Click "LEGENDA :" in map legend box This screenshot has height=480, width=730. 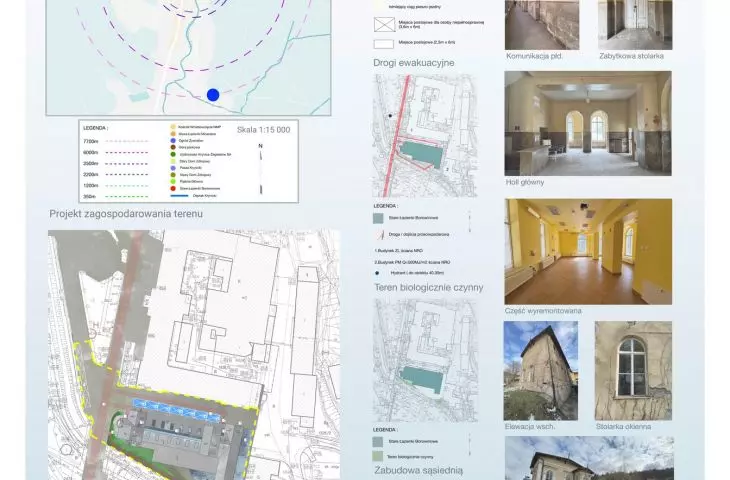click(x=95, y=128)
